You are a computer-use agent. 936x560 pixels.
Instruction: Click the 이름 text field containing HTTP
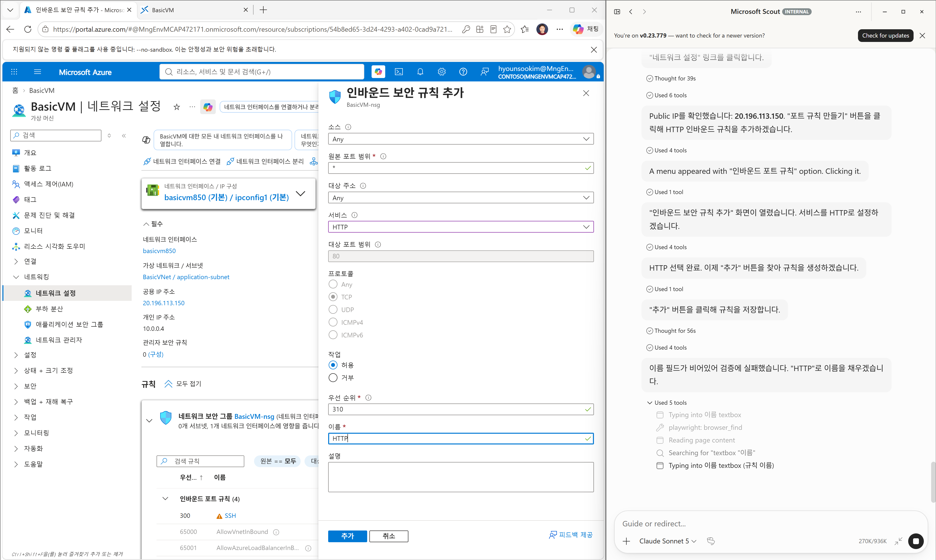click(461, 439)
